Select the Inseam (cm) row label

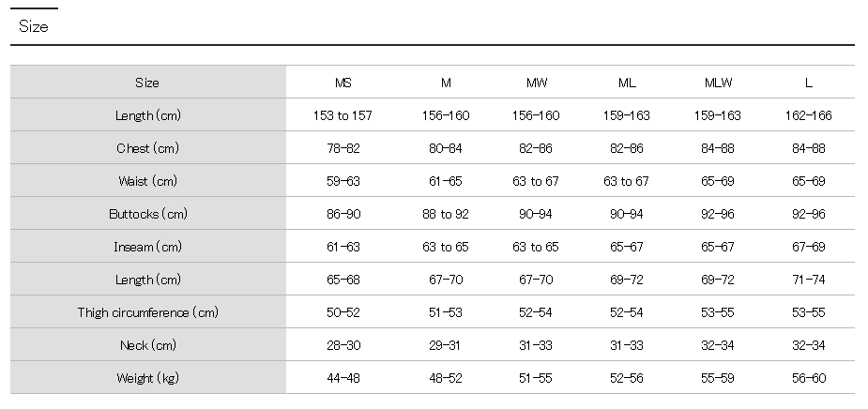click(x=147, y=247)
